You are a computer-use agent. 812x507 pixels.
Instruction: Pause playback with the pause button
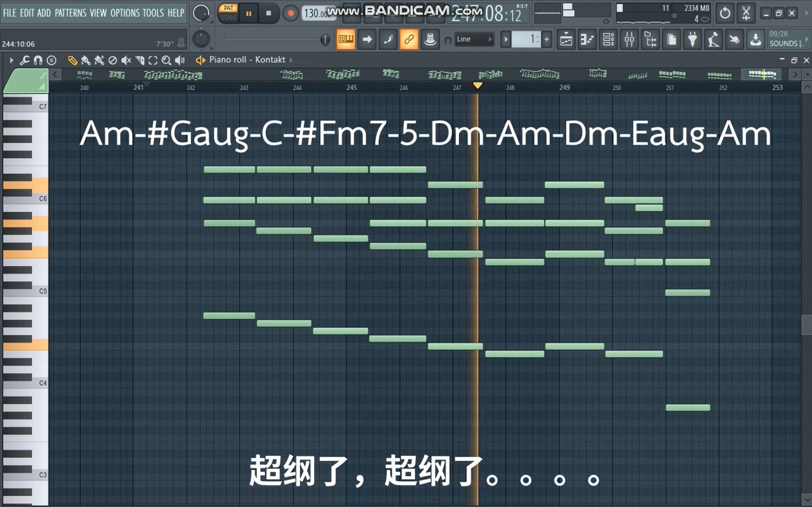(x=249, y=12)
